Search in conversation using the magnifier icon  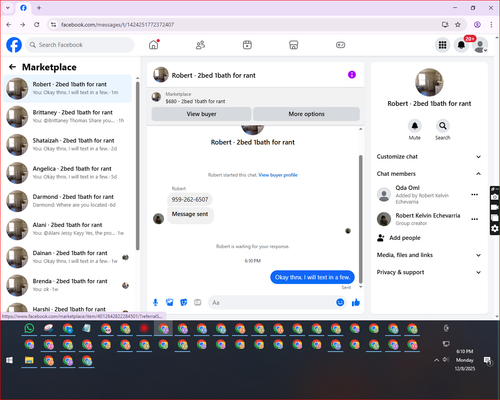point(443,126)
